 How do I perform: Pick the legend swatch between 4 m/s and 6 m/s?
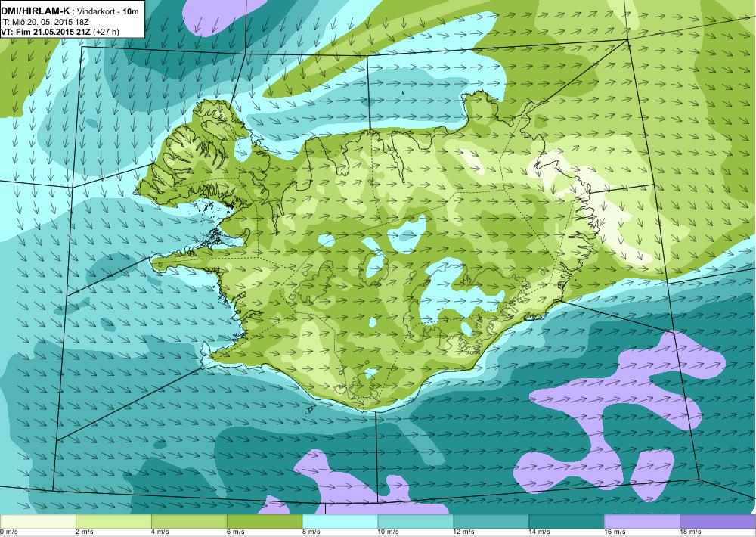pos(189,522)
